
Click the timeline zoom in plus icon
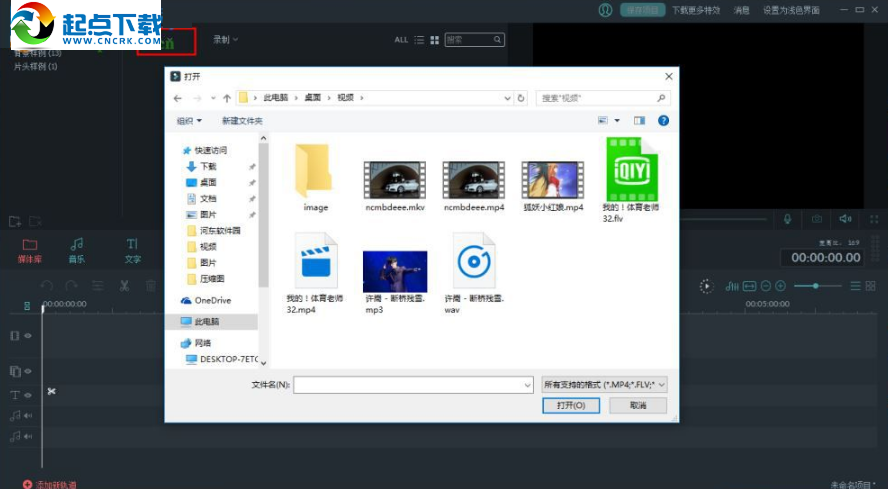tap(780, 286)
